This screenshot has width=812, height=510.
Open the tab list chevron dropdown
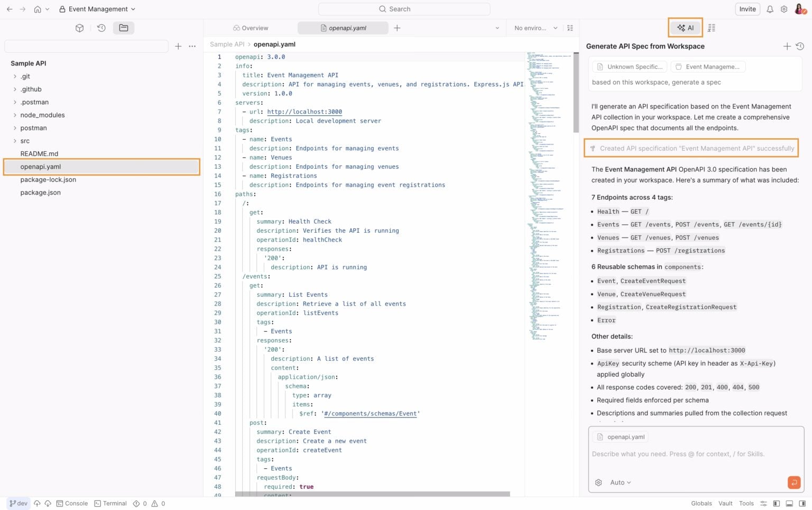pyautogui.click(x=497, y=28)
